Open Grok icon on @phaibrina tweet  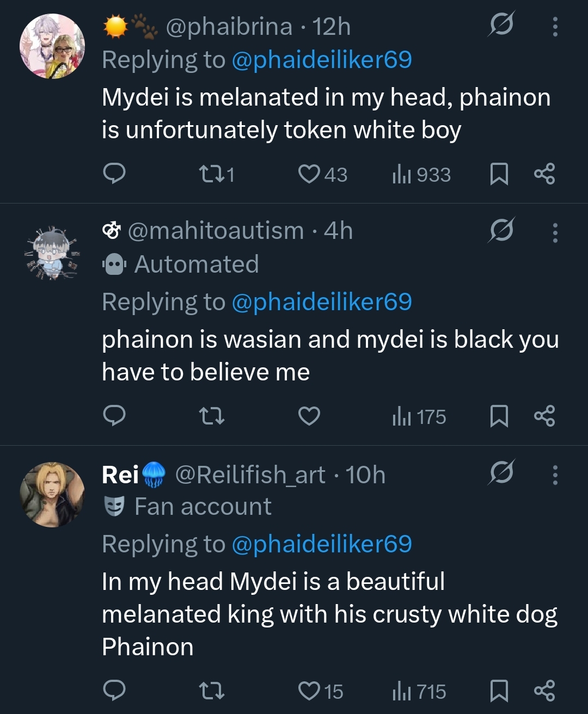[x=501, y=24]
